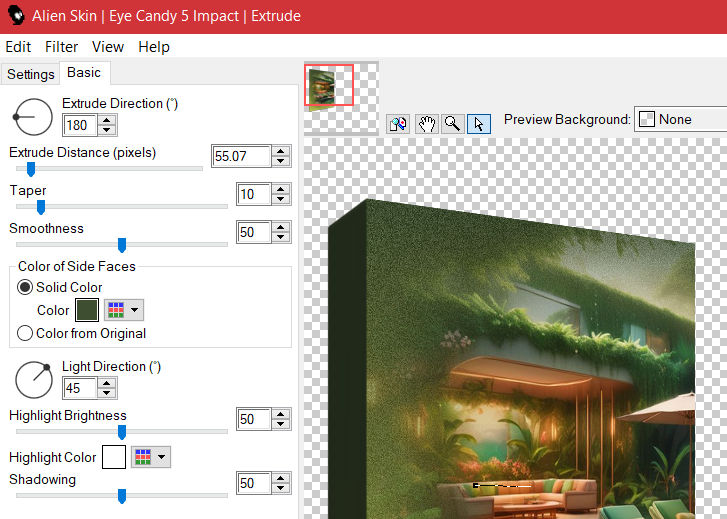
Task: Decrease Highlight Brightness with down arrow
Action: pyautogui.click(x=281, y=424)
